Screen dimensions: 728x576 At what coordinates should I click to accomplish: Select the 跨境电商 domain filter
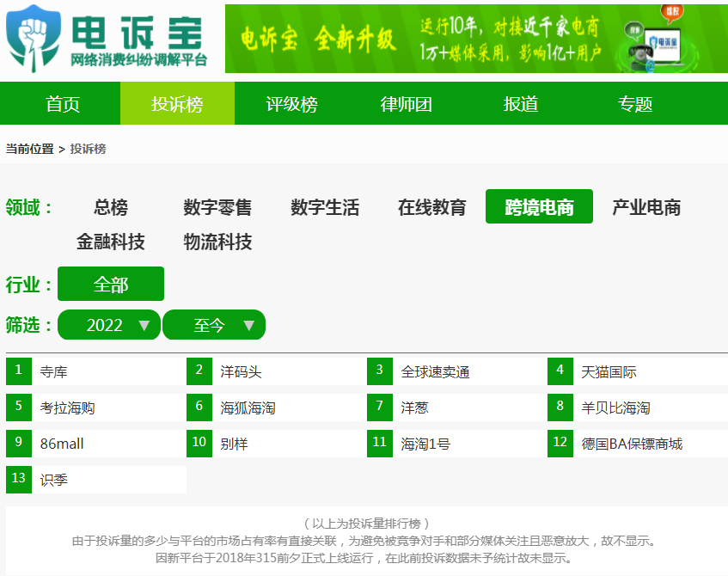[x=539, y=206]
